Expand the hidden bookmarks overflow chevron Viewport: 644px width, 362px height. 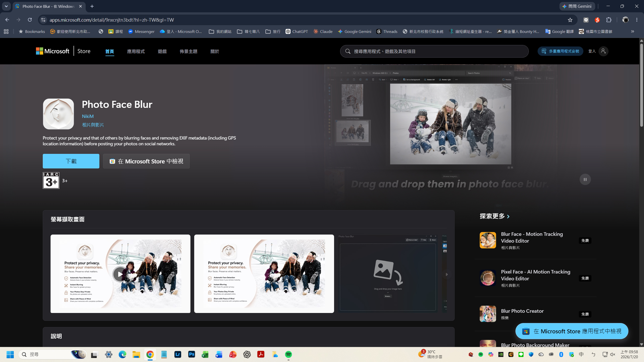[x=632, y=31]
